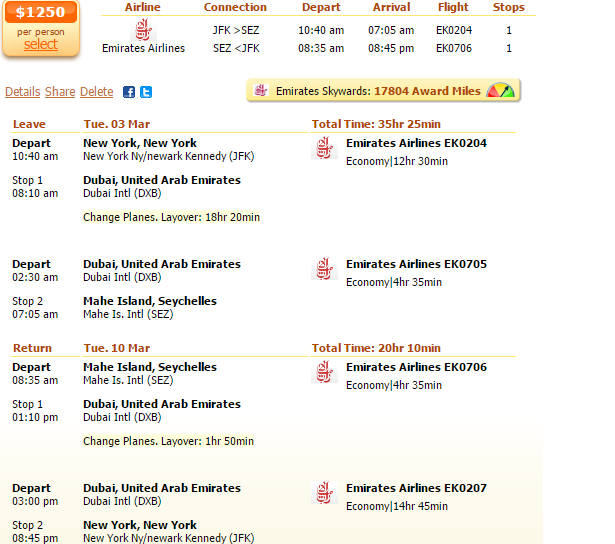Screen dimensions: 615x544
Task: Click the 02:30 am Dubai departure time
Action: pyautogui.click(x=35, y=277)
